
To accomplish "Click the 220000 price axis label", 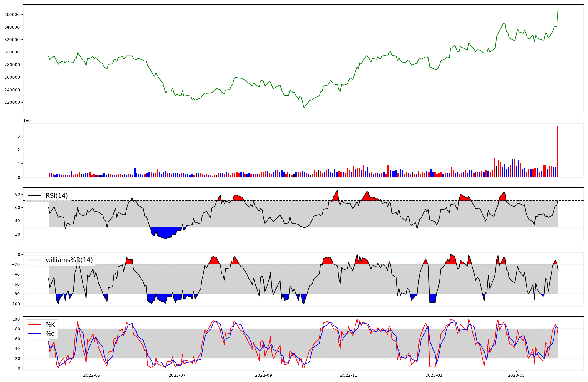I will coord(12,103).
